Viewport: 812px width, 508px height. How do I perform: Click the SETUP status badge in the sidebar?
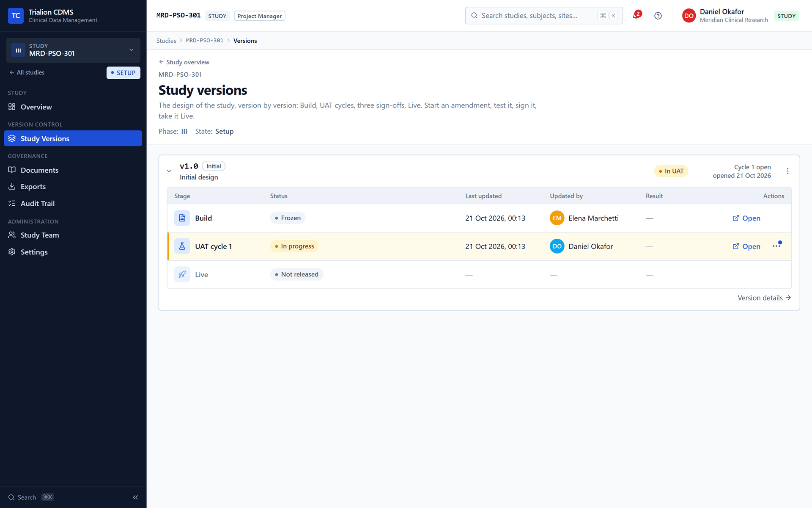point(123,73)
